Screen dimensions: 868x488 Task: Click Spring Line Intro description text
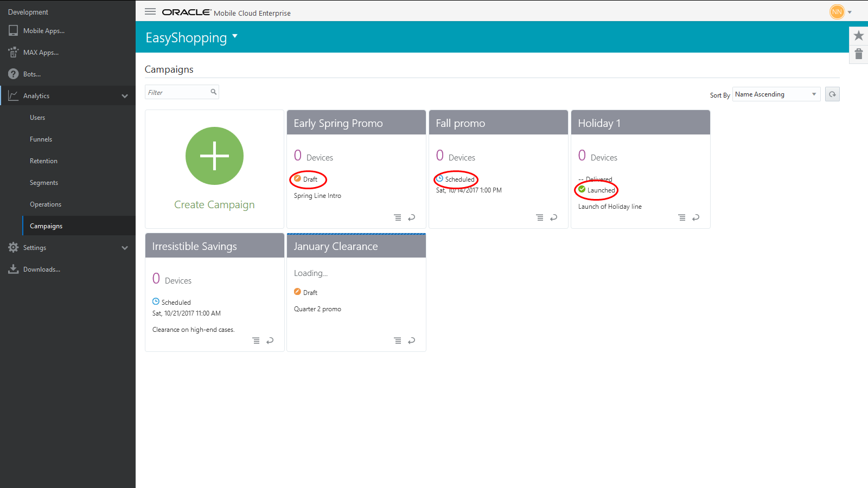click(317, 196)
